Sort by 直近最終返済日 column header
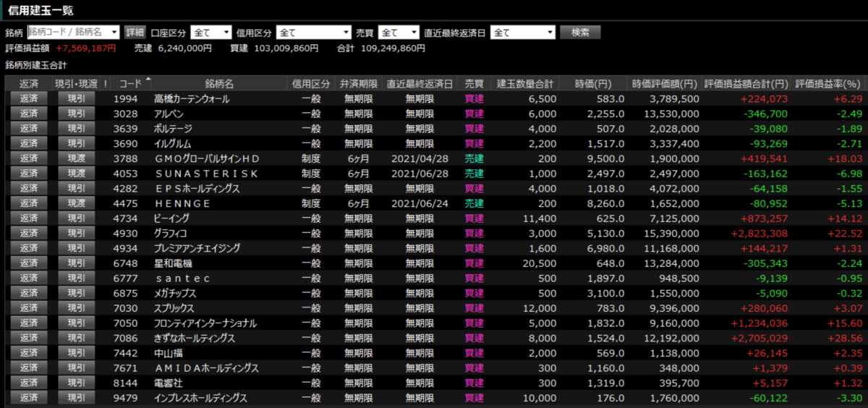 [x=420, y=83]
